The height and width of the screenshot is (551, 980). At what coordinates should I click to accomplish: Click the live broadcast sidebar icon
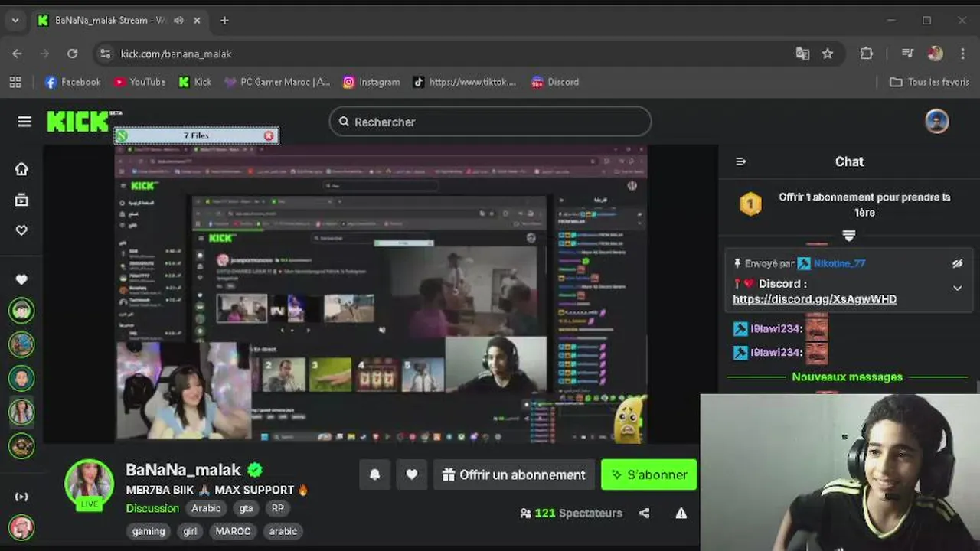(21, 497)
